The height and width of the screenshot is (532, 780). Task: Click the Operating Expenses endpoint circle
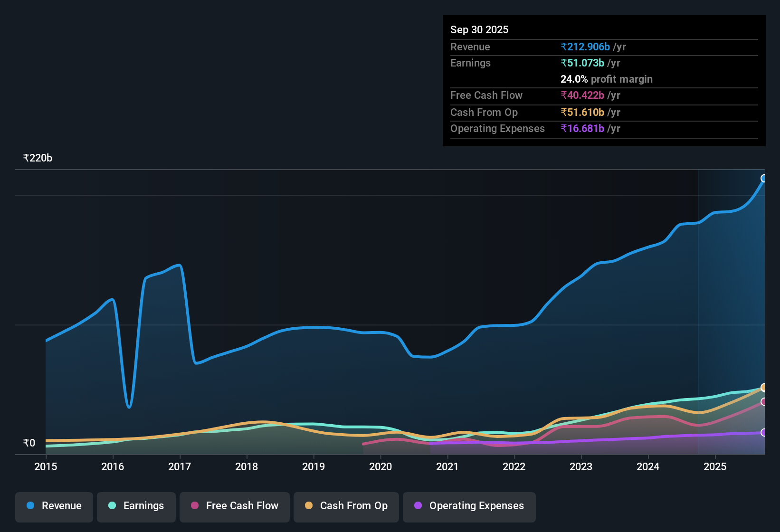tap(763, 433)
